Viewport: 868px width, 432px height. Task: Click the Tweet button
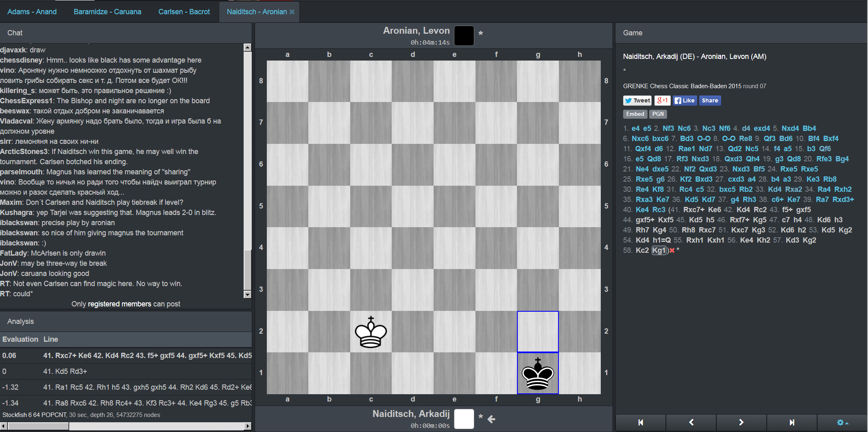pyautogui.click(x=637, y=100)
